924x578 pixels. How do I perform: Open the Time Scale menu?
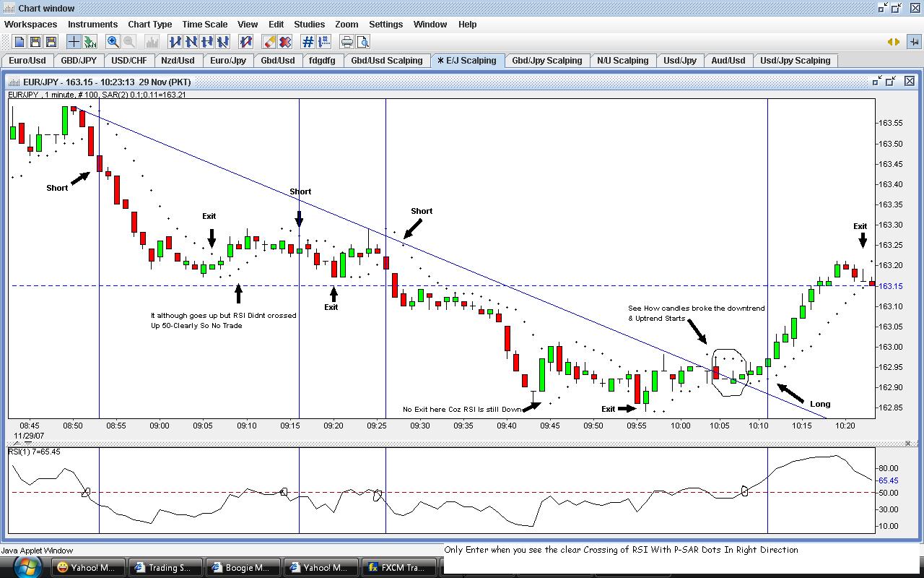click(204, 24)
